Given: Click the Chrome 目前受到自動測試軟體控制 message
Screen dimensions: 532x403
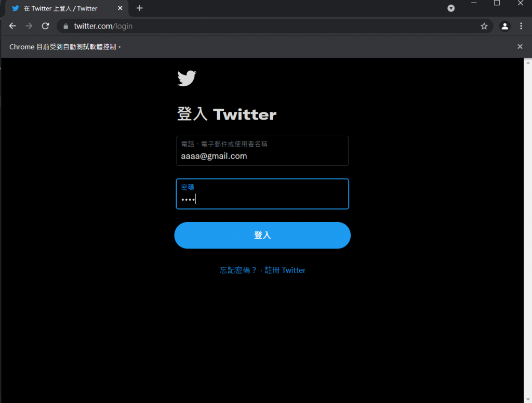Looking at the screenshot, I should (65, 47).
